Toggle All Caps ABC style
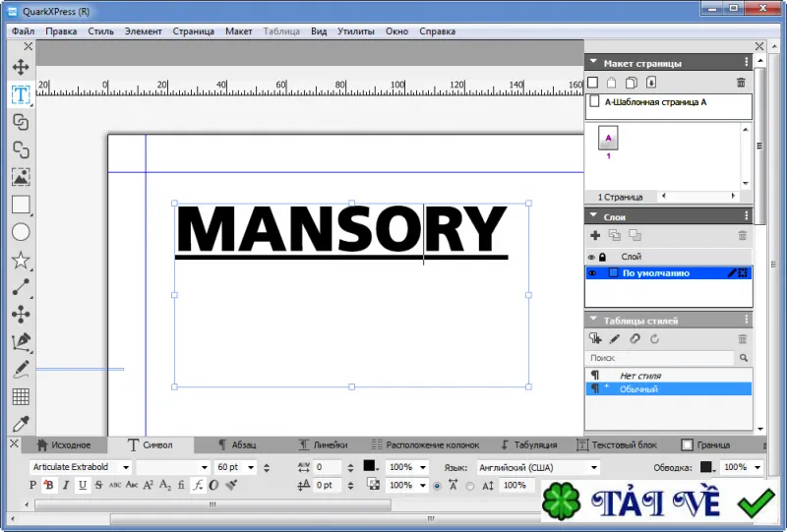The height and width of the screenshot is (532, 787). (x=115, y=485)
